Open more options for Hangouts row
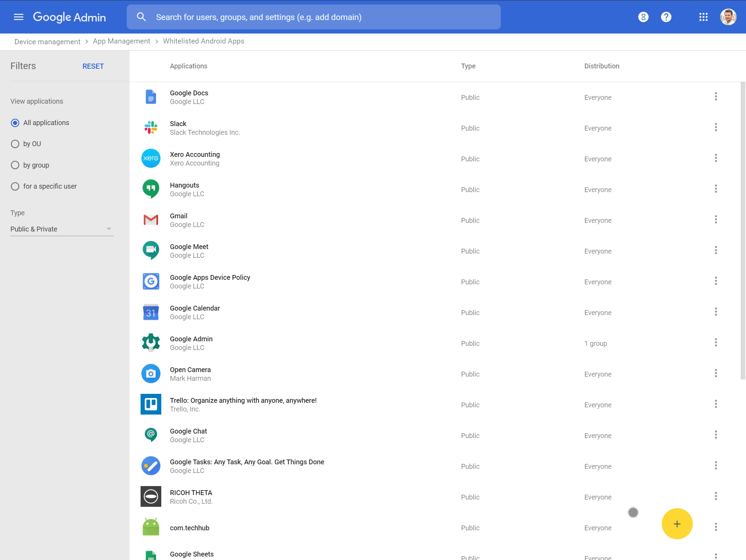Screen dimensions: 746x560 [716, 189]
